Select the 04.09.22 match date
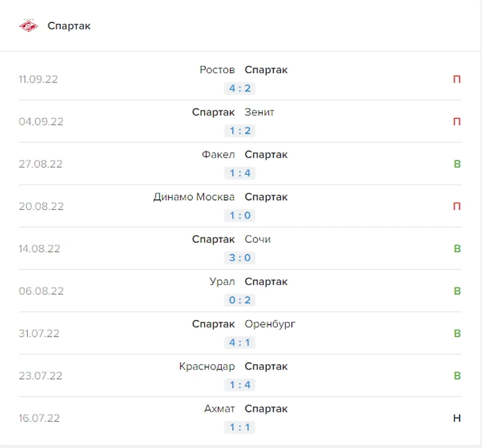 coord(41,121)
